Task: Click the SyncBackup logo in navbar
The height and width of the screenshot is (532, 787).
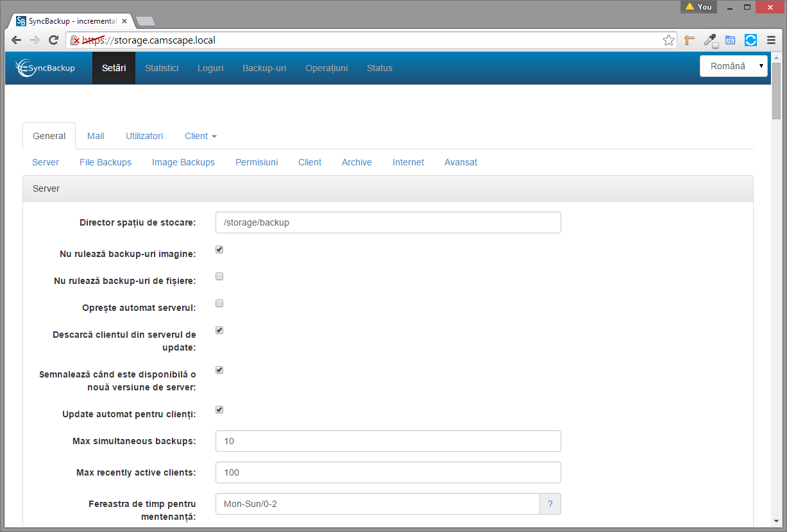Action: click(x=46, y=67)
